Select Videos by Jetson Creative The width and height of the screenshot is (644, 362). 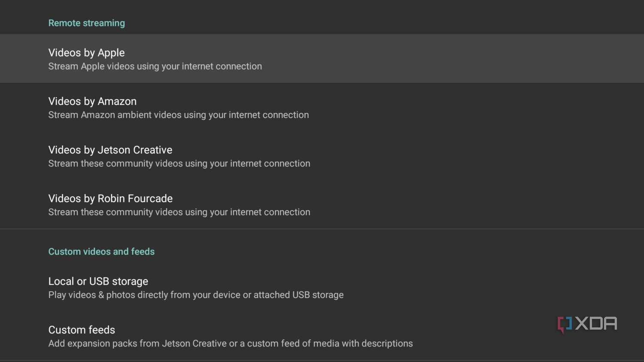[322, 156]
